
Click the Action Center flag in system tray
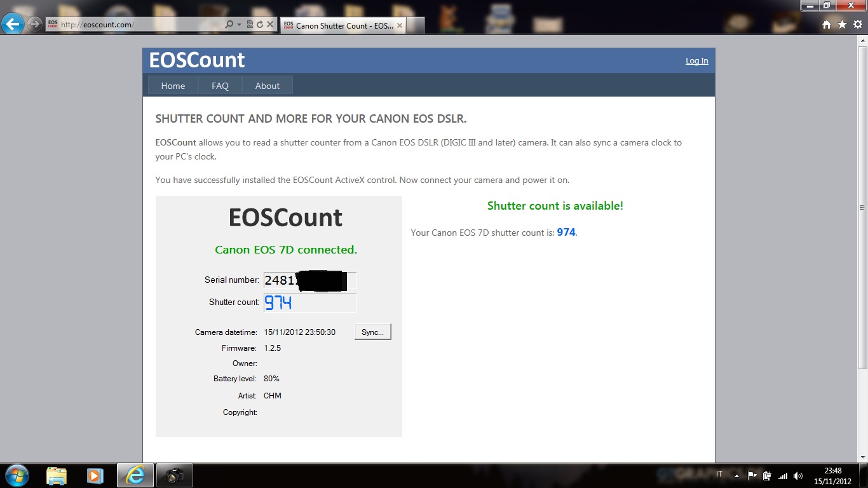coord(752,475)
